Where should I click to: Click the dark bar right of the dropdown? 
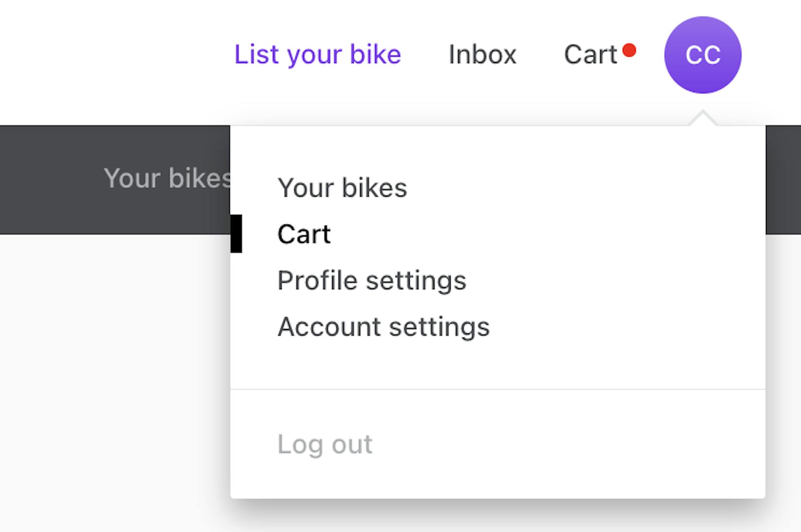(783, 179)
